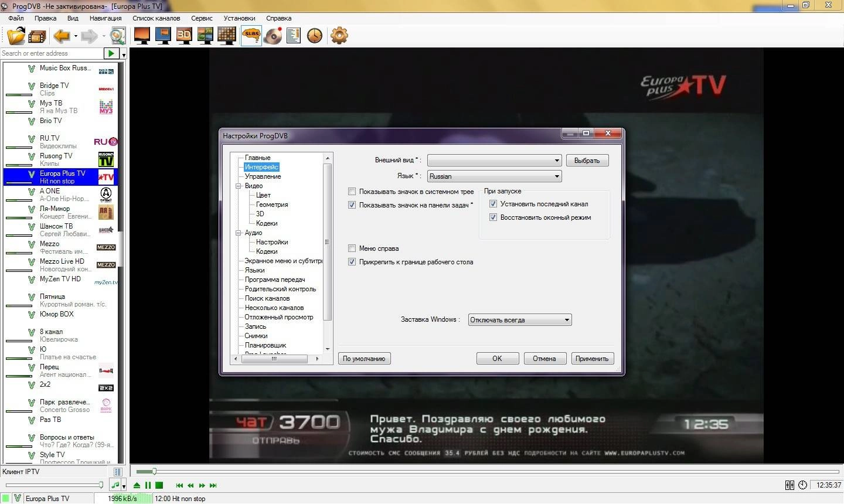Toggle the SUBS subtitles icon

click(x=251, y=35)
